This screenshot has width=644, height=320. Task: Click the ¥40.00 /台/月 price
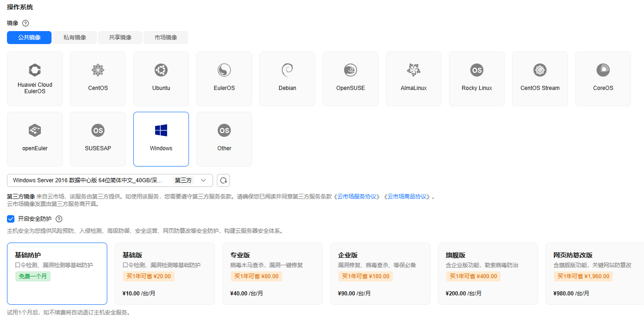247,294
